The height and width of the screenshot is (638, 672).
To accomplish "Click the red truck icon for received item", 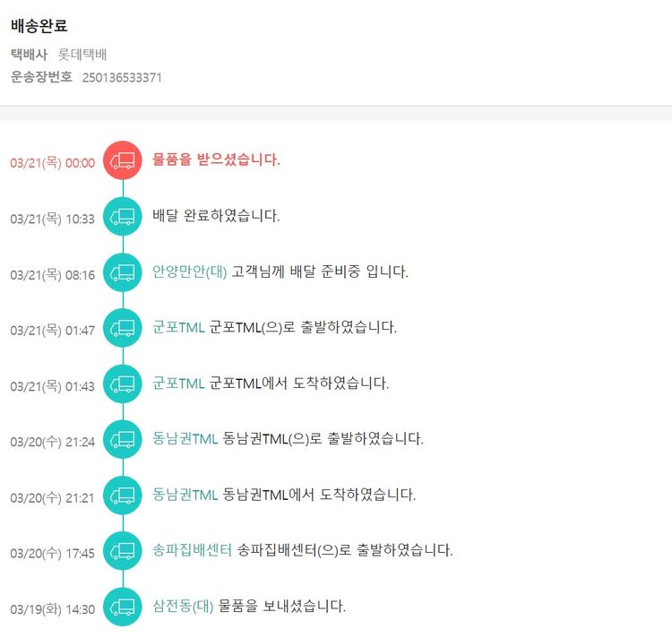I will (123, 160).
